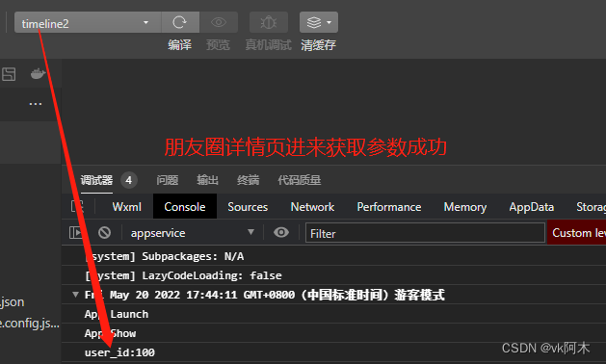
Task: Open the Storage panel tab
Action: tap(591, 207)
